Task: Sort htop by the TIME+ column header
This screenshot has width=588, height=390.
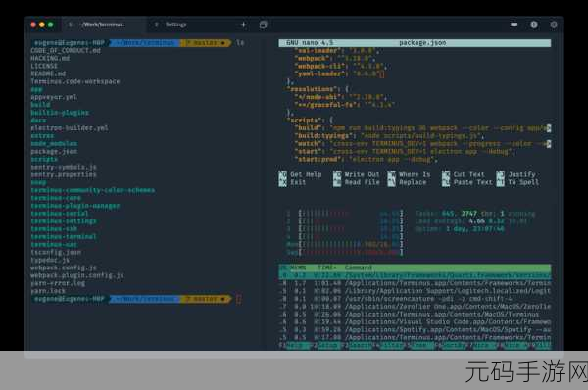Action: coord(327,268)
